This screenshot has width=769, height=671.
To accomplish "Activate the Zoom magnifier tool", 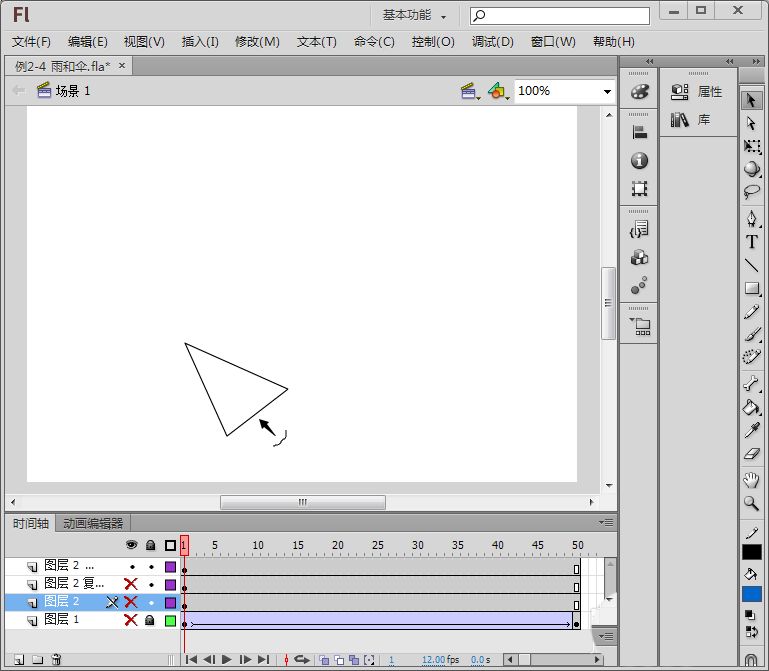I will coord(751,503).
